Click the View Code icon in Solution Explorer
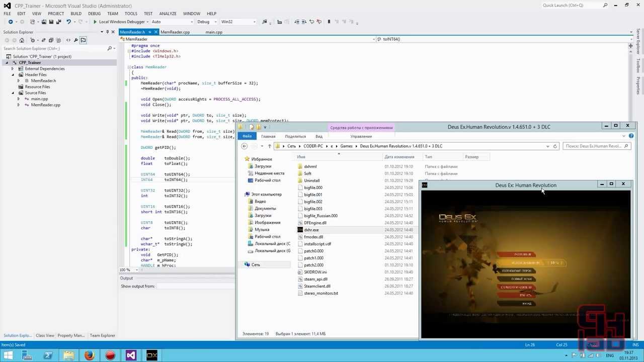Viewport: 644px width, 362px height. click(68, 40)
